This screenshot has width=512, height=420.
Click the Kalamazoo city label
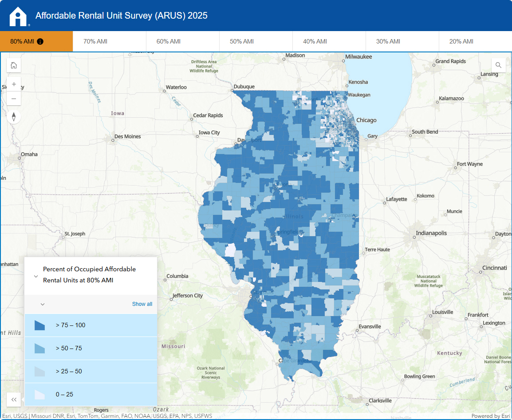coord(451,99)
